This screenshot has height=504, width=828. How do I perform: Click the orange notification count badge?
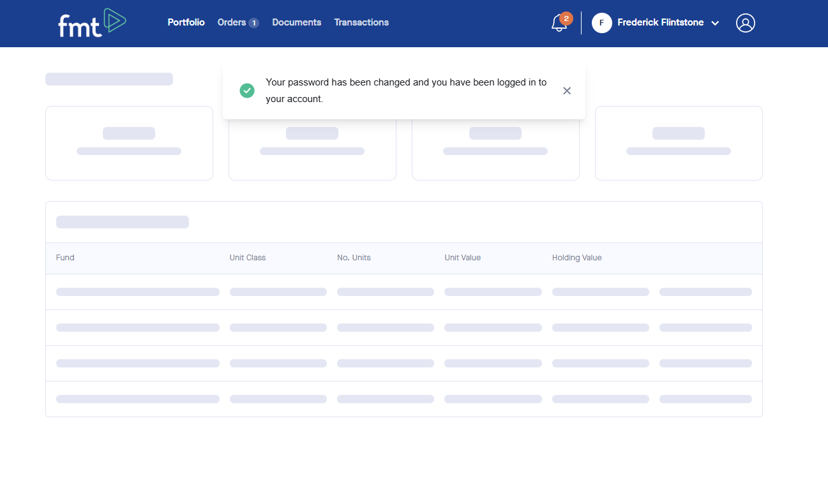566,18
